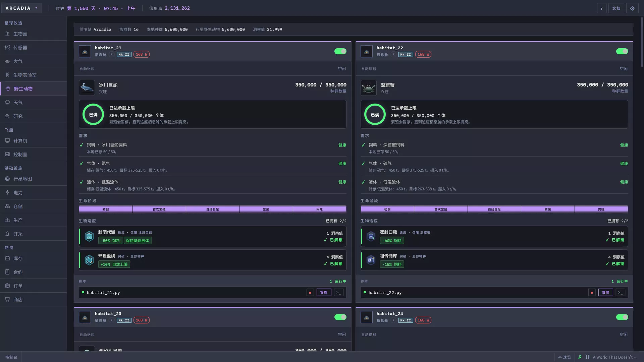Click 管理 button for habitat_21.py
The height and width of the screenshot is (362, 644).
[324, 293]
